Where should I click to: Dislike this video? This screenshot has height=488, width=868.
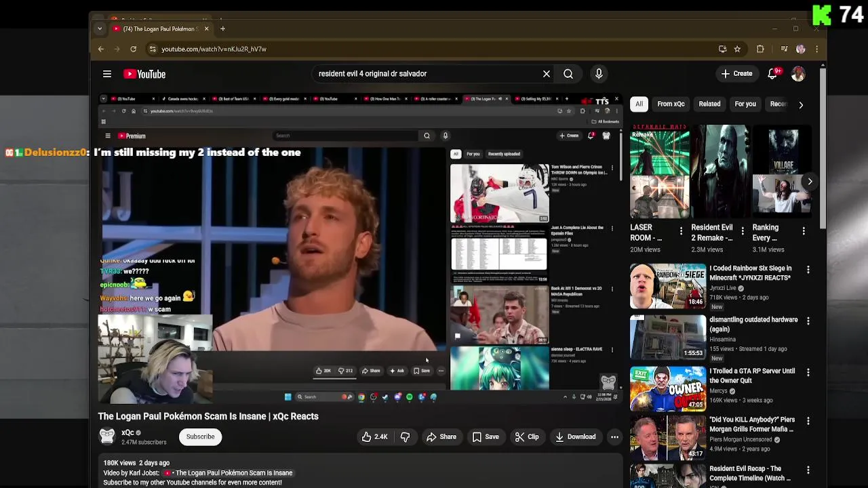(x=405, y=437)
